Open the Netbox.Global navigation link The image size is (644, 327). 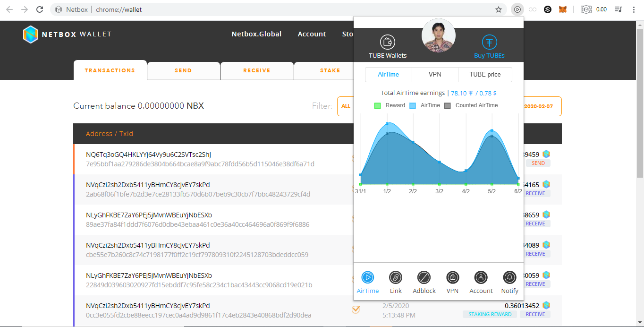(x=256, y=34)
